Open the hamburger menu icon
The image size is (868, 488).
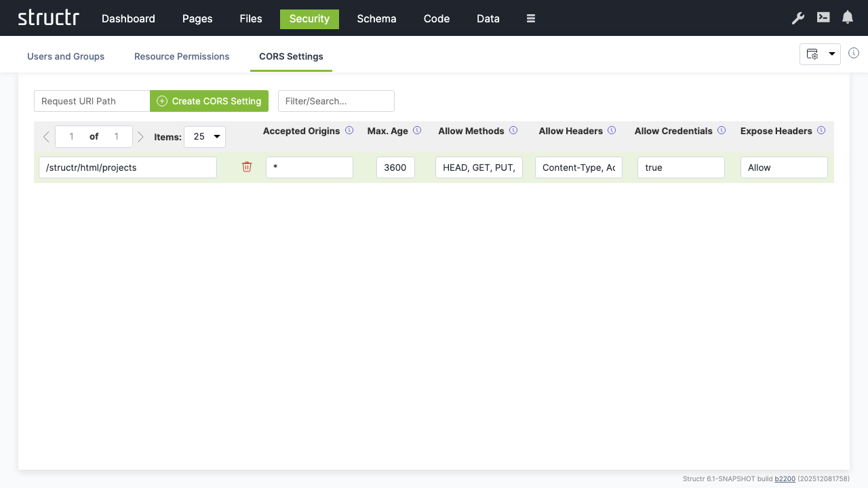531,18
